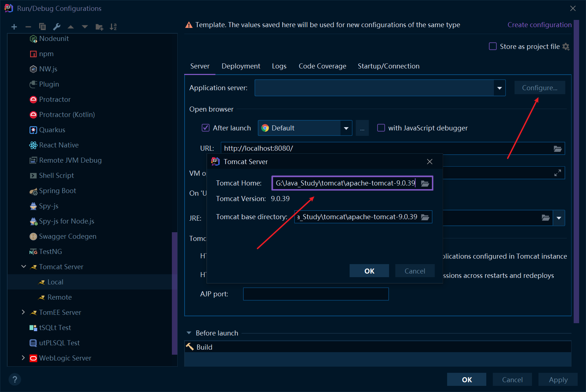Click the configuration tree scrollbar
Image resolution: width=586 pixels, height=392 pixels.
[x=174, y=293]
